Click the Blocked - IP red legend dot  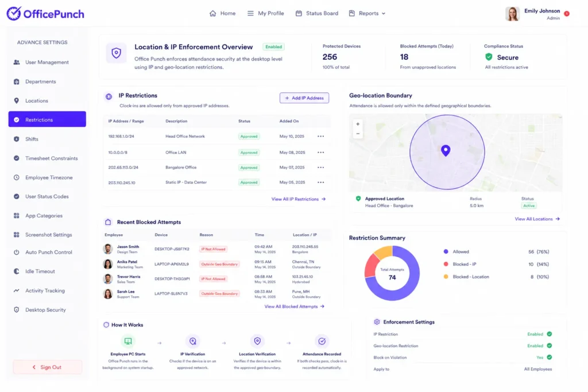[x=446, y=264]
